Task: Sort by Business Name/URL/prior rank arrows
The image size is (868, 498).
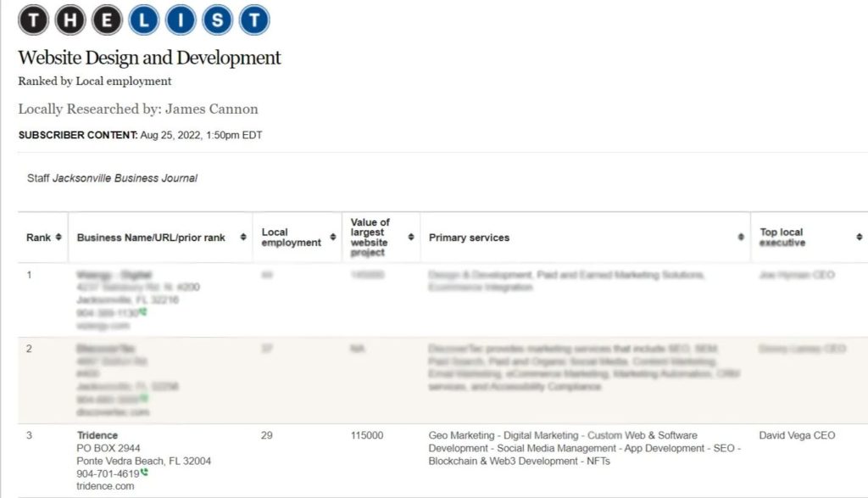Action: (x=244, y=238)
